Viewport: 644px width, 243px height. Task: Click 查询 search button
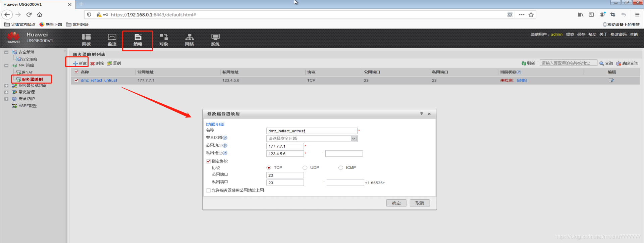(606, 63)
